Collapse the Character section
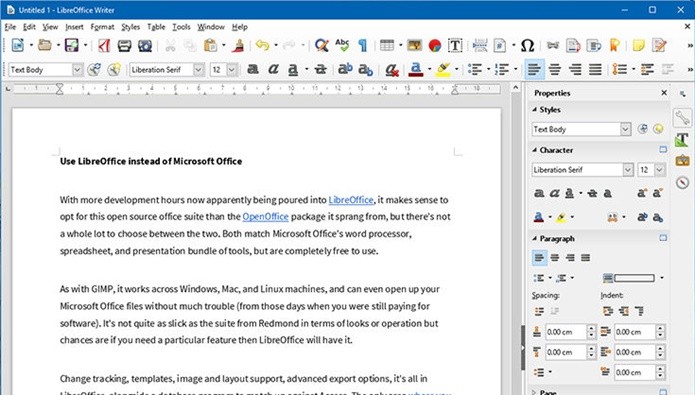This screenshot has width=695, height=395. pos(535,150)
